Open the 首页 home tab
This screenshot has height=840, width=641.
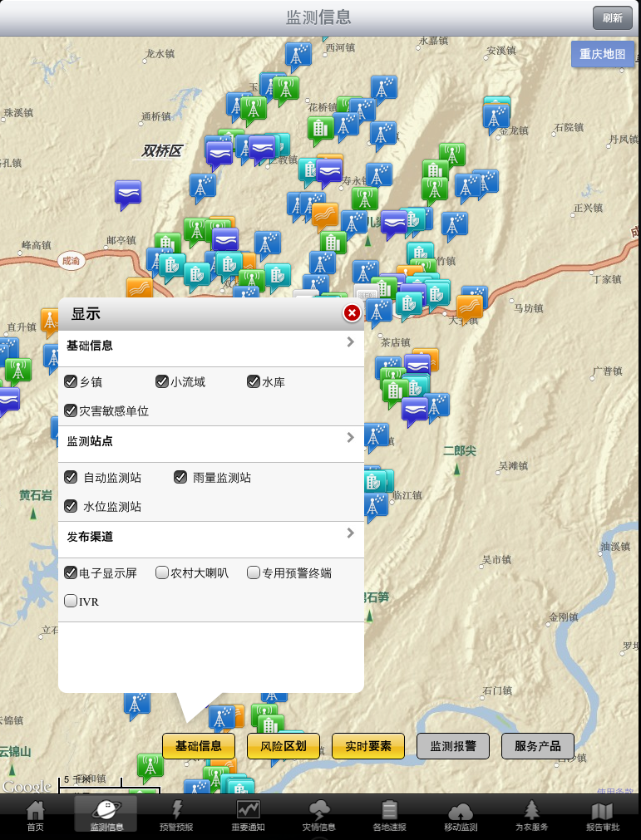click(x=36, y=816)
